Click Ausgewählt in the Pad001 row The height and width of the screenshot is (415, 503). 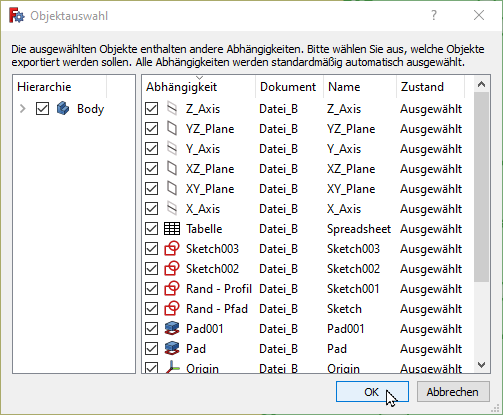[x=431, y=329]
